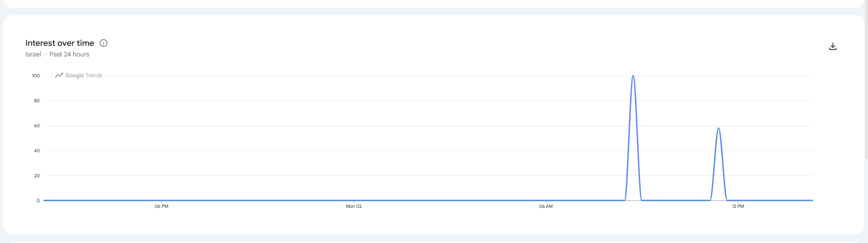Download the chart data as CSV
The width and height of the screenshot is (868, 243).
833,46
